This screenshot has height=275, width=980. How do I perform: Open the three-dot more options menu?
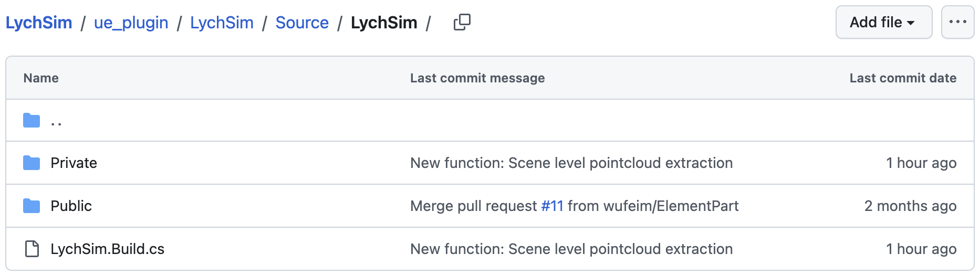pos(958,22)
